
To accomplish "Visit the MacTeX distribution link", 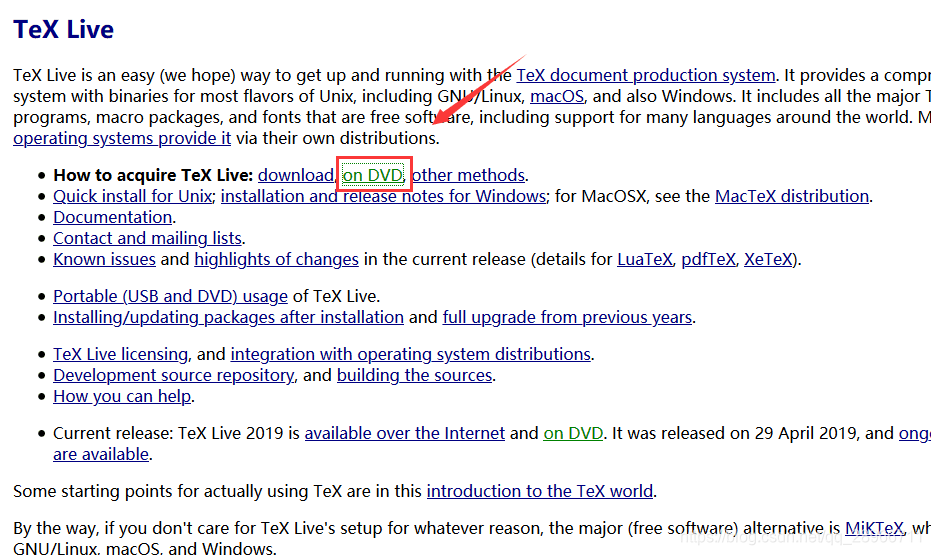I will click(792, 196).
